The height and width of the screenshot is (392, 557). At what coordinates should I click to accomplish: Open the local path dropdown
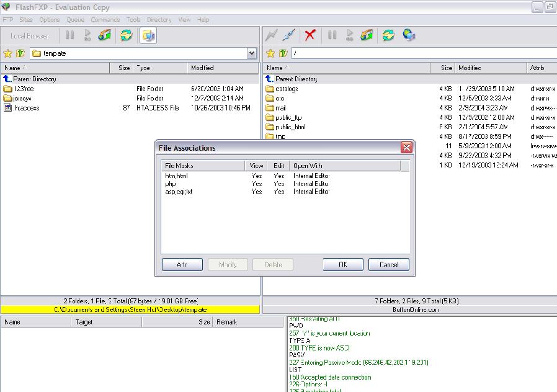click(252, 53)
